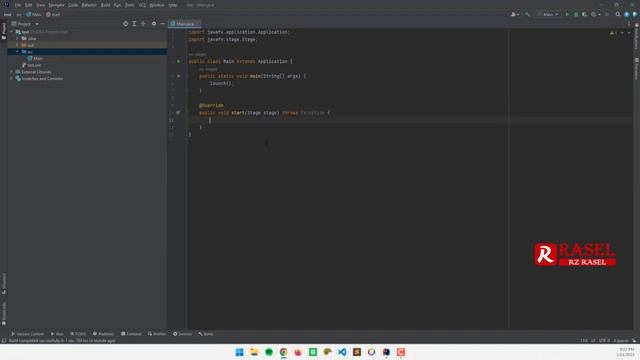Click the Build project hammer icon
Screen dimensions: 640x360
[x=527, y=14]
